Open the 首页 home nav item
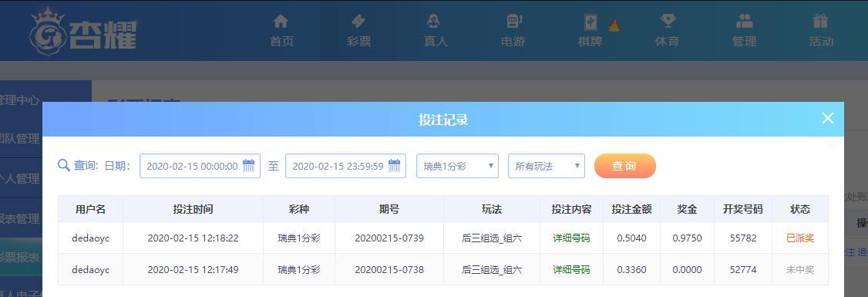This screenshot has width=868, height=297. pyautogui.click(x=281, y=31)
